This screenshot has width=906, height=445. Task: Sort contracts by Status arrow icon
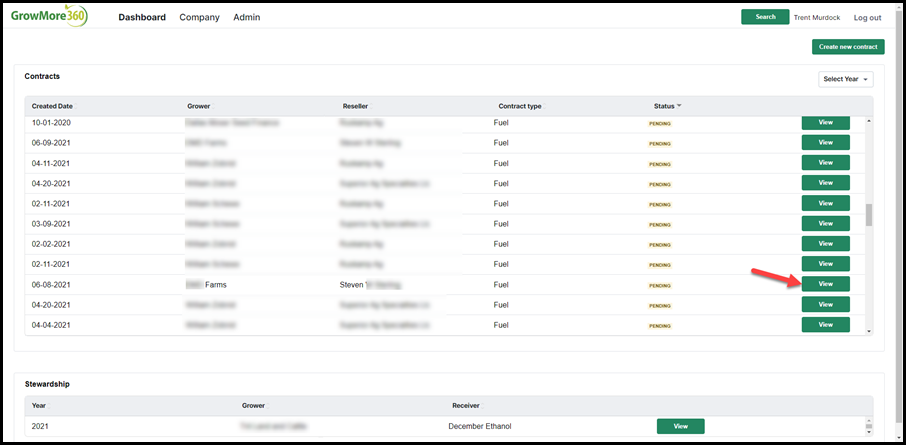(x=679, y=106)
